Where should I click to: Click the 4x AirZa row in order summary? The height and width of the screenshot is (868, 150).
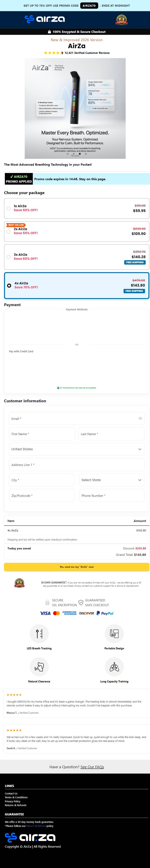click(77, 530)
